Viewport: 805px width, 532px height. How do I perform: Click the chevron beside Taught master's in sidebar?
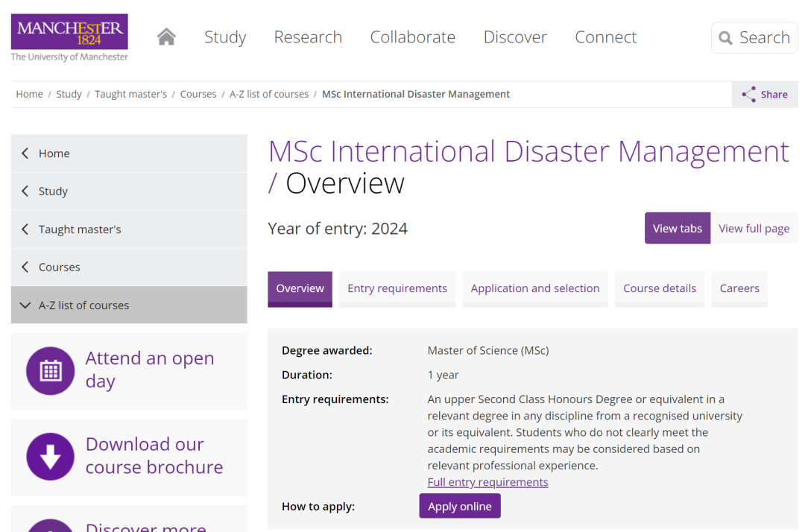25,229
